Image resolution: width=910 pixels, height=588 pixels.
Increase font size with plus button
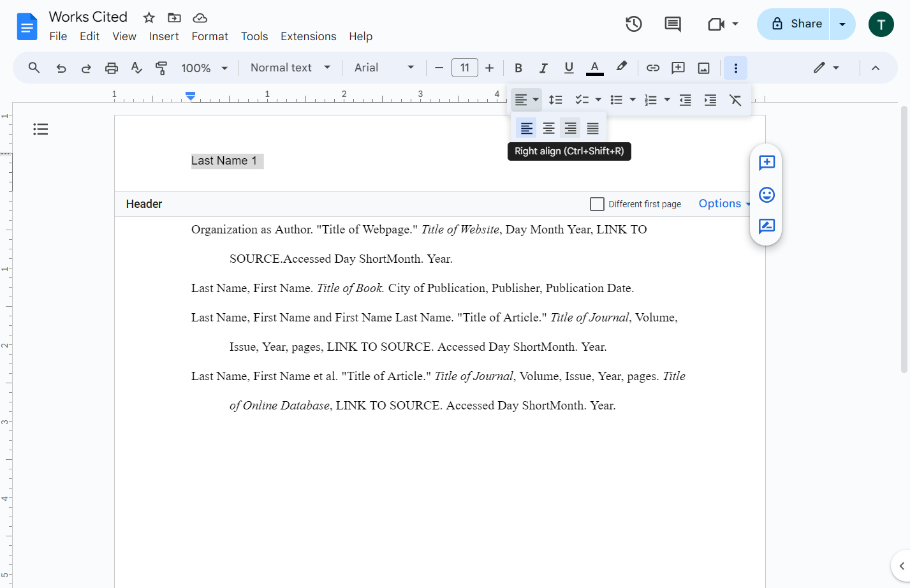(490, 68)
